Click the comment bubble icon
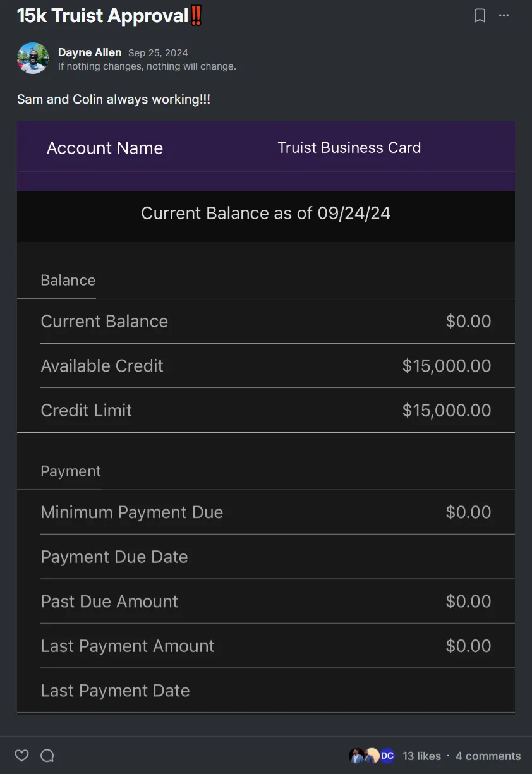This screenshot has height=774, width=532. 47,756
